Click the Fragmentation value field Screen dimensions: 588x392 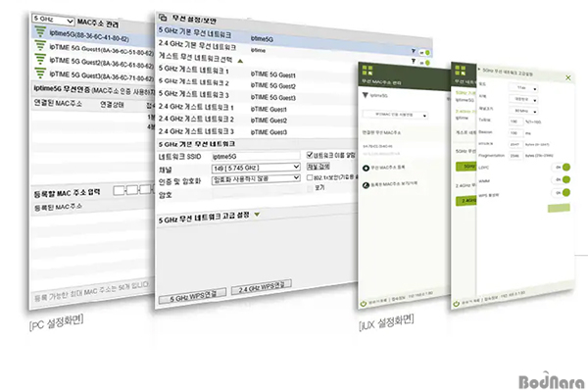[x=516, y=155]
